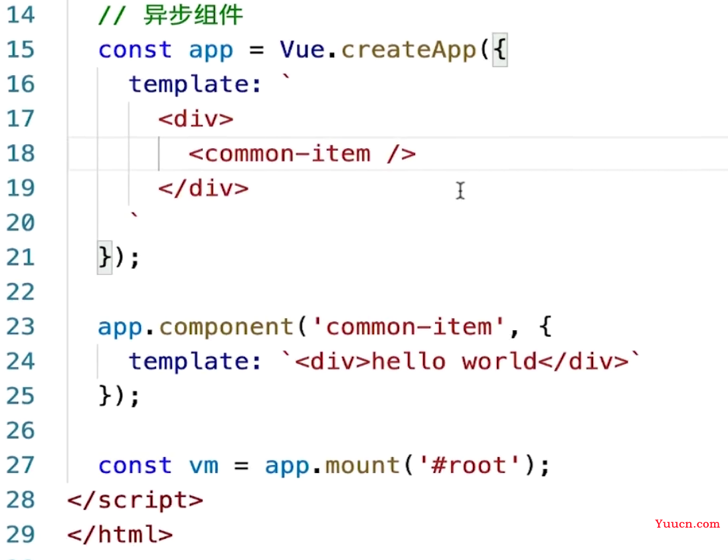Screen dimensions: 728x560
Task: Click line number 21 in the gutter
Action: coord(21,258)
